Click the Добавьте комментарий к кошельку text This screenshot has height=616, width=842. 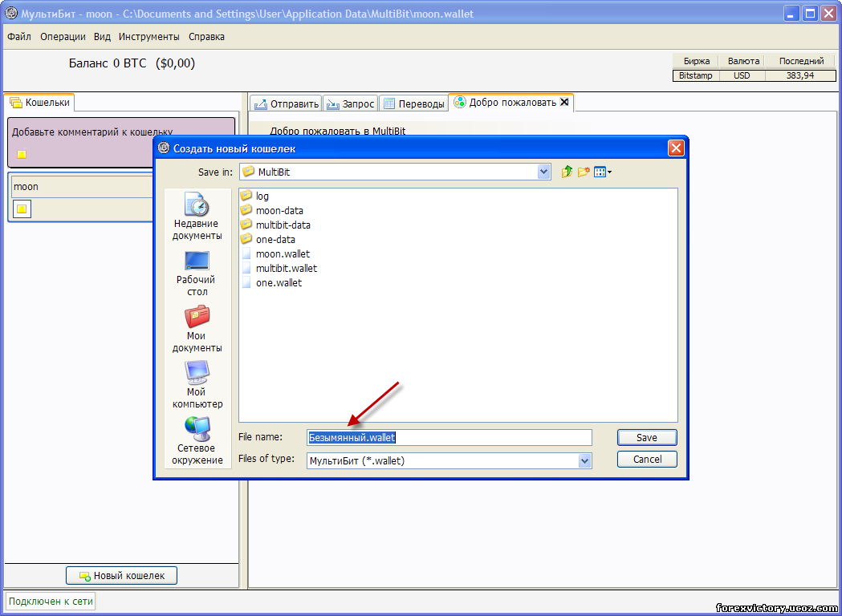(x=92, y=132)
